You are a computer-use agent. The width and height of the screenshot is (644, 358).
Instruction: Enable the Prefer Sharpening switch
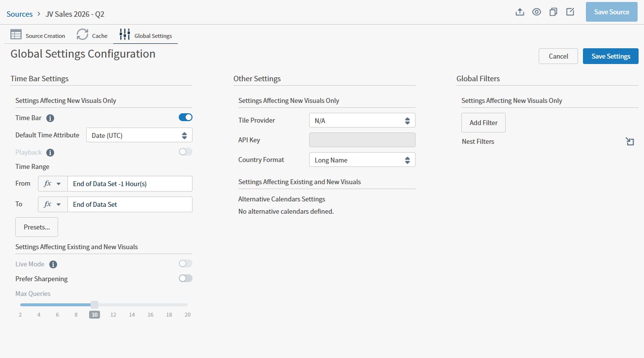pos(186,278)
